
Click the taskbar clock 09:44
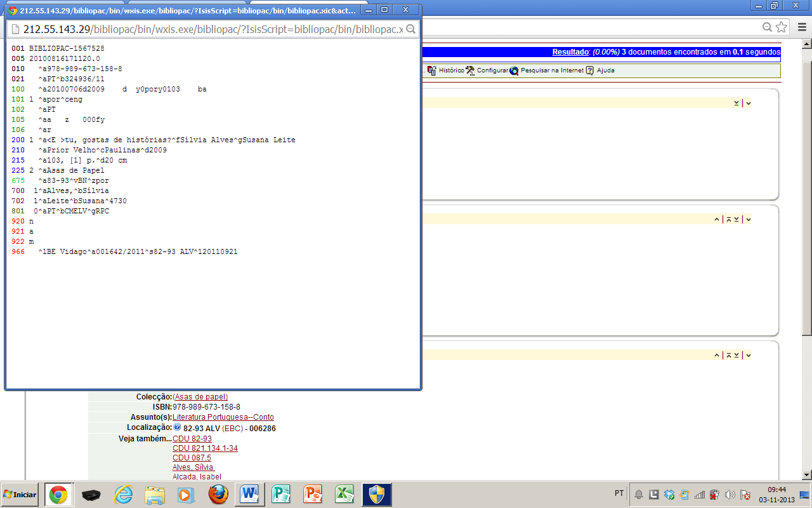[x=776, y=490]
